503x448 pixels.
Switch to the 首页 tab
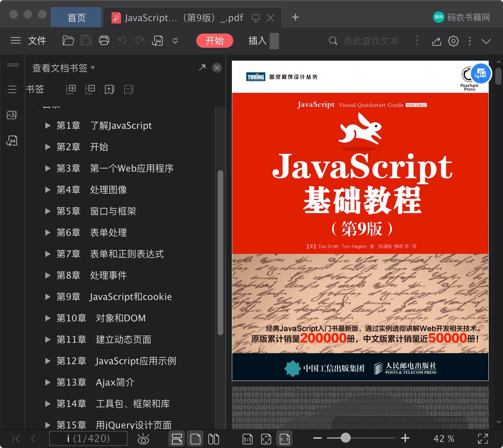click(x=76, y=17)
